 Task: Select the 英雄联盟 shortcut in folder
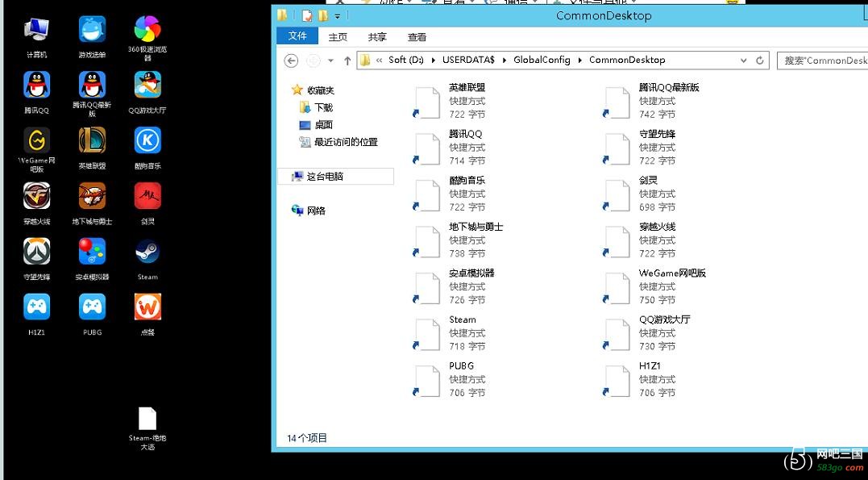pos(451,101)
